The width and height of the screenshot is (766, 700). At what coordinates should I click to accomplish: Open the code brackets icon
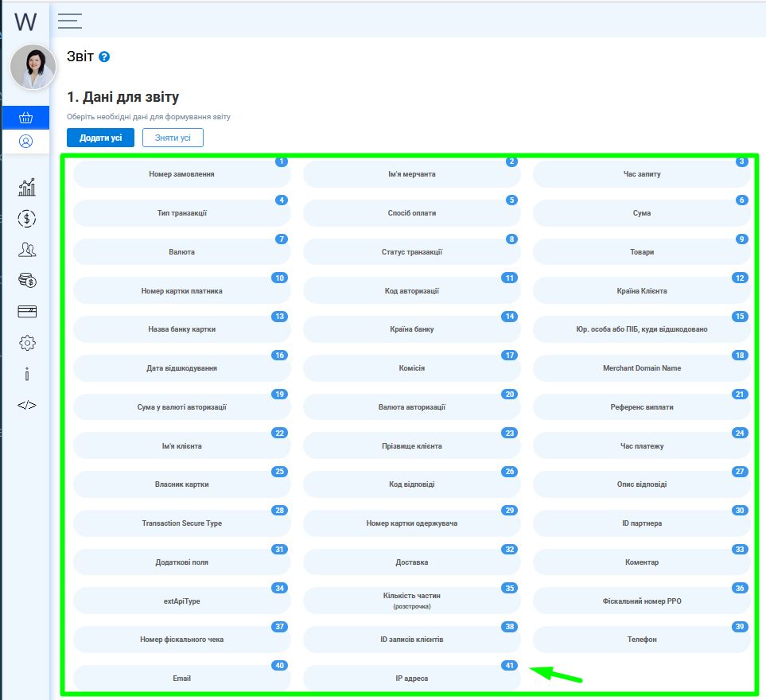27,405
